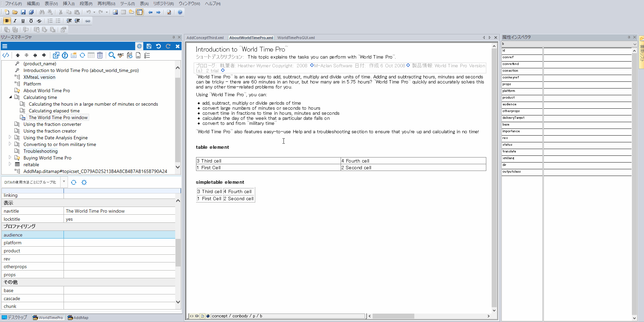Viewport: 644px width, 322px height.
Task: Insert a bulleted list
Action: tap(58, 21)
